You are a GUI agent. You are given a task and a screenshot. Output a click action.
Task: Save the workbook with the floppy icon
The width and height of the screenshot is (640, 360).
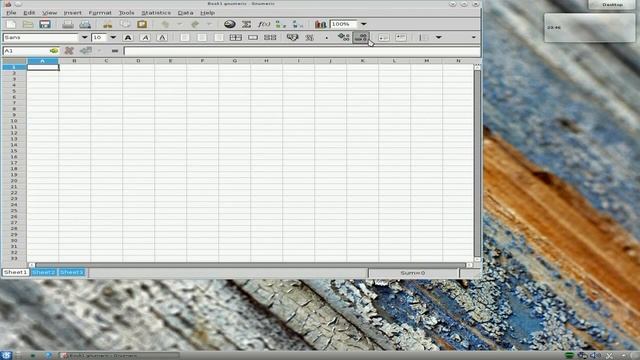click(x=45, y=24)
